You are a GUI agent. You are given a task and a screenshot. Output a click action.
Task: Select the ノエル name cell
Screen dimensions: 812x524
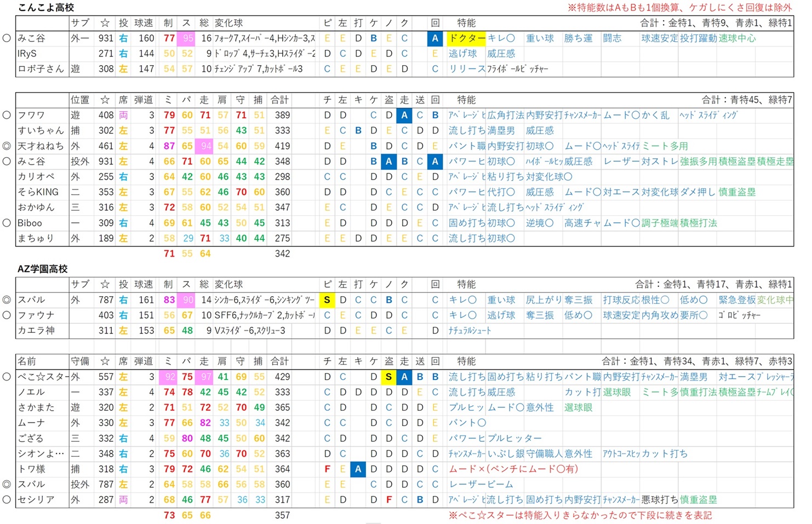tap(43, 392)
